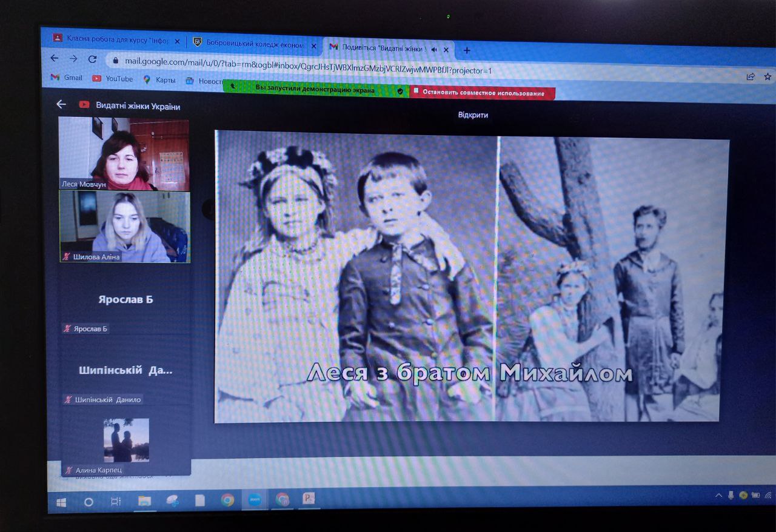
Task: Return to inbox with the back arrow
Action: pos(61,104)
